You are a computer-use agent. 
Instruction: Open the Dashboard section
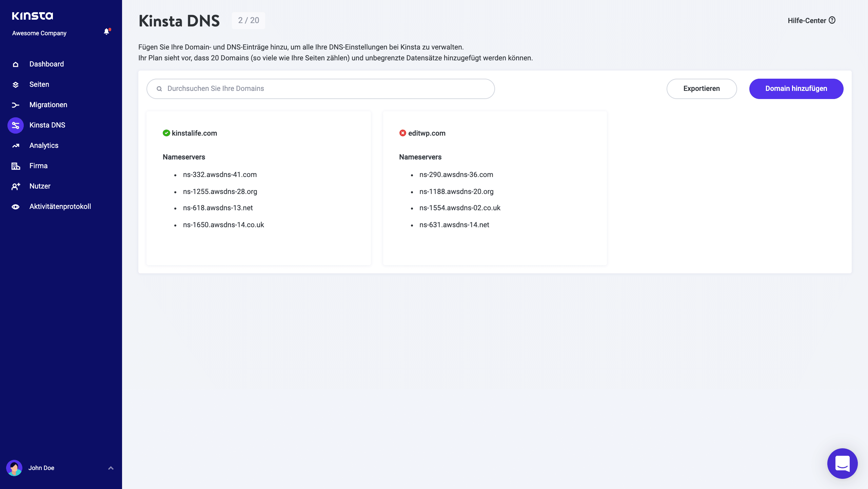click(x=46, y=64)
